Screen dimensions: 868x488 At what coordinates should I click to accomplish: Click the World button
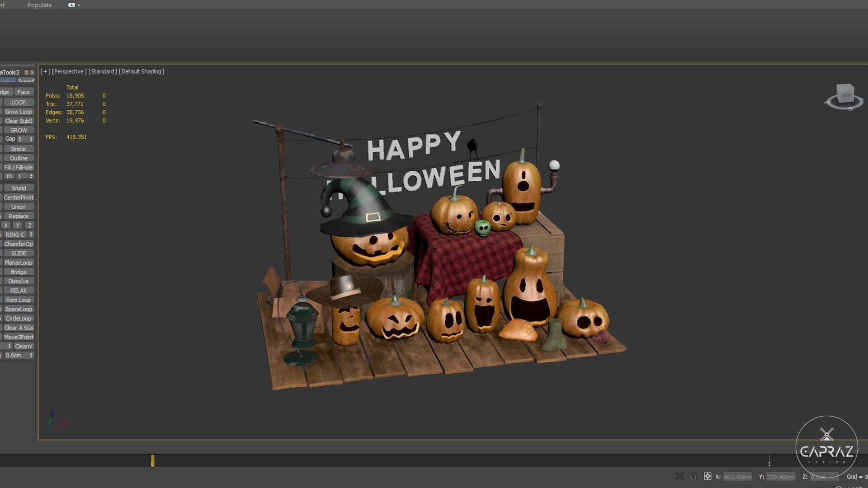point(19,188)
